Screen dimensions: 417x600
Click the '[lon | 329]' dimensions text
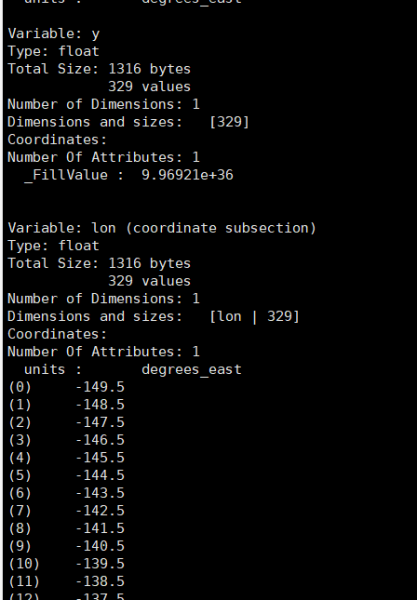pos(254,317)
